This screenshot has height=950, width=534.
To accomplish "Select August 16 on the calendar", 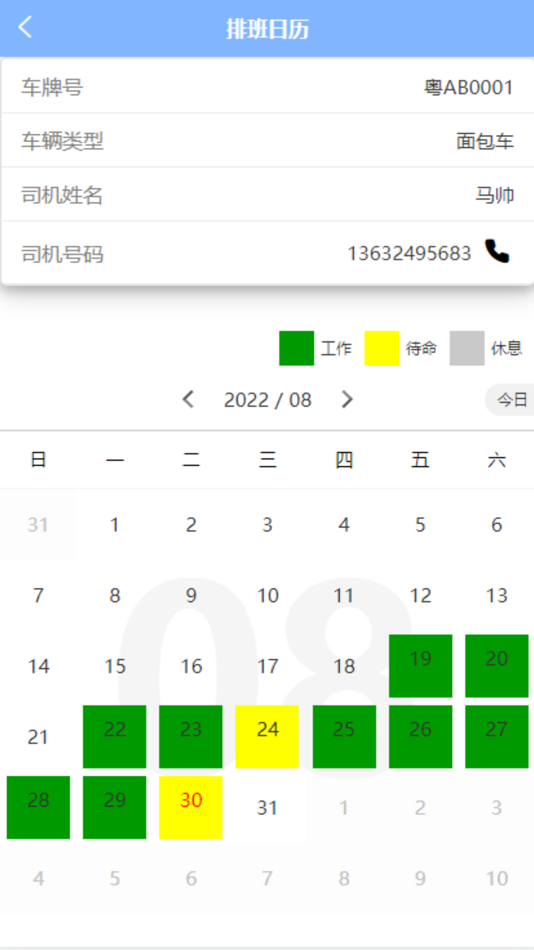I will pyautogui.click(x=191, y=666).
